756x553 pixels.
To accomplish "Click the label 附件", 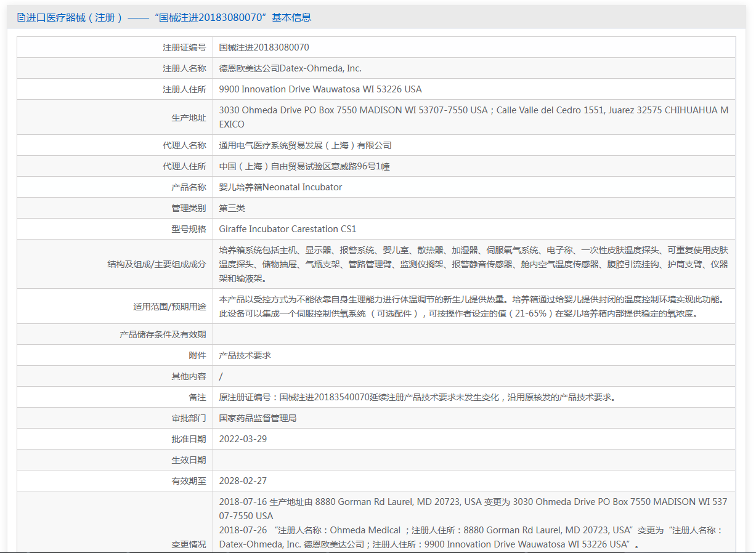I will (197, 355).
